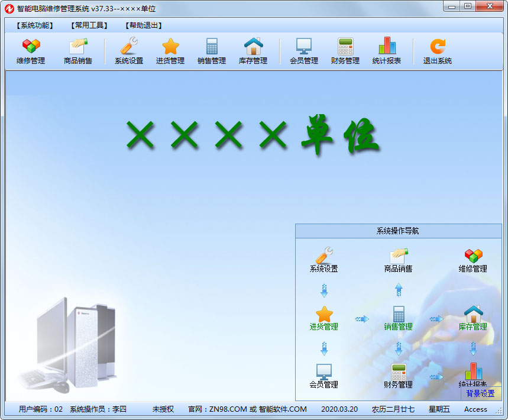Click 农历二月廿七 in the status bar
508x420 pixels.
pyautogui.click(x=393, y=409)
